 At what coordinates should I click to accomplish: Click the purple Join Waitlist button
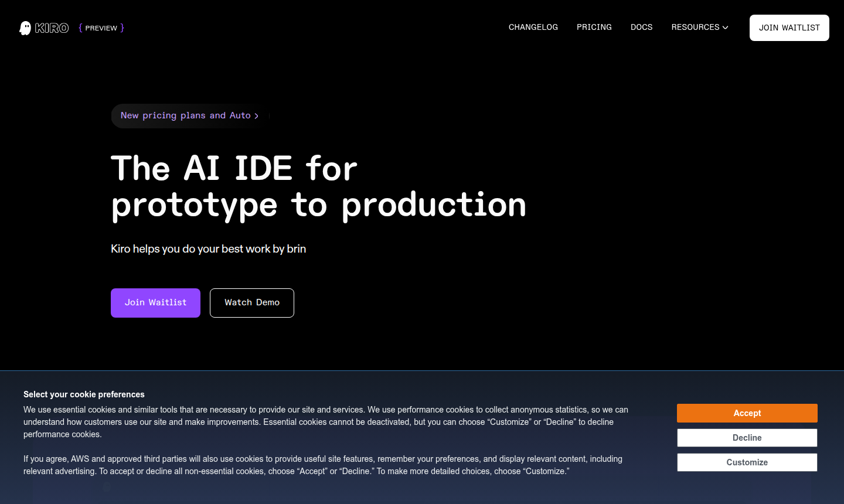[x=155, y=303]
